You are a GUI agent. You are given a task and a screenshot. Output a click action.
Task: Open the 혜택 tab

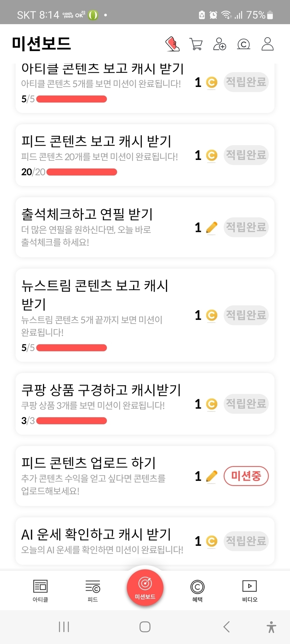coord(197,591)
